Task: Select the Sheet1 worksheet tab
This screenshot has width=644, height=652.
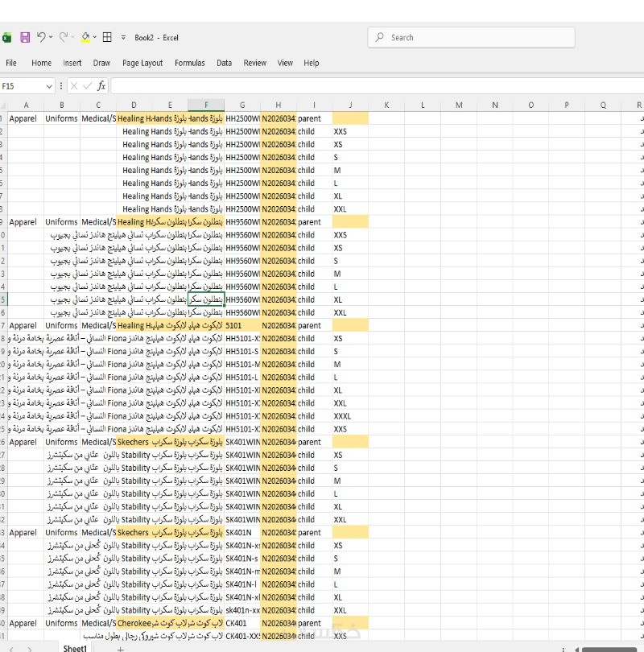Action: click(x=75, y=648)
